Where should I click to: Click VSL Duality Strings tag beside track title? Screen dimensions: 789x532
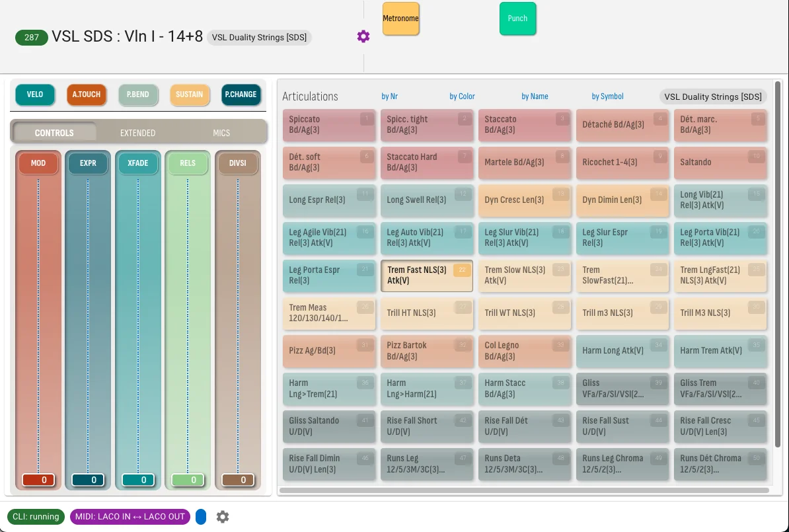tap(259, 37)
